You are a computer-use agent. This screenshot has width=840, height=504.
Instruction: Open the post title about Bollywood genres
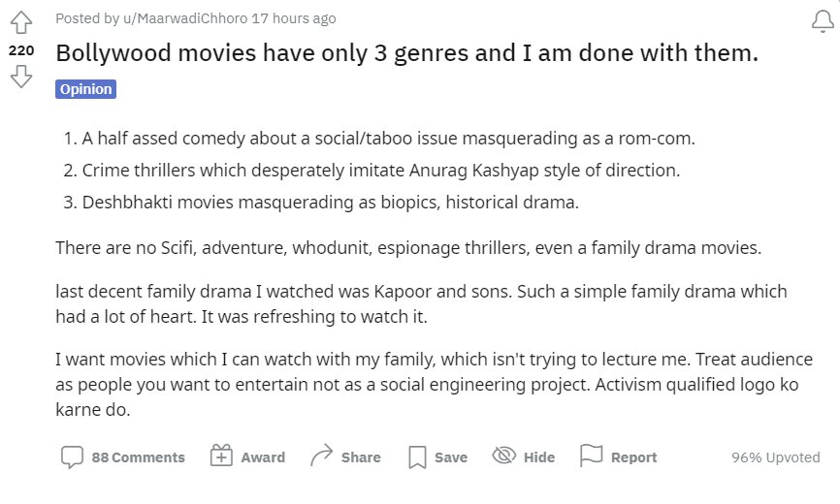click(406, 53)
